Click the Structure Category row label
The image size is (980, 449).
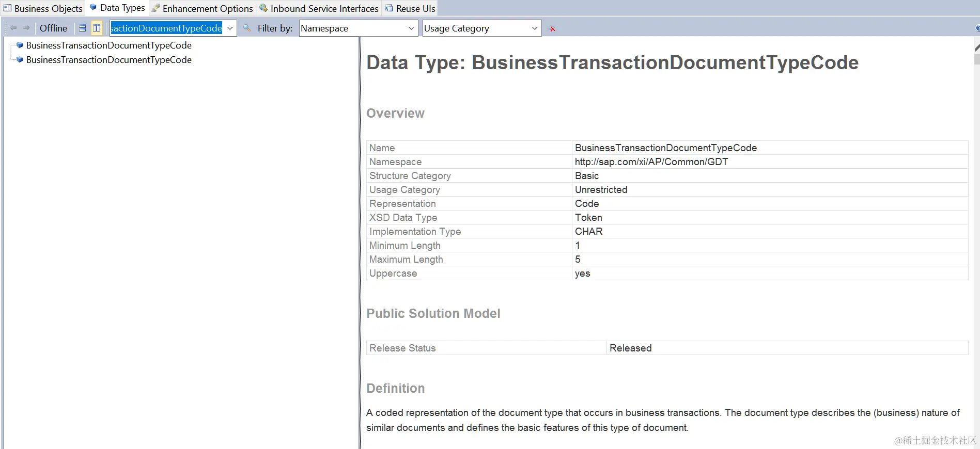tap(410, 175)
